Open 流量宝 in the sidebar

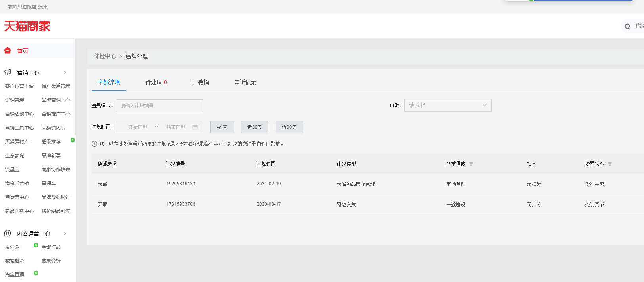pos(12,169)
